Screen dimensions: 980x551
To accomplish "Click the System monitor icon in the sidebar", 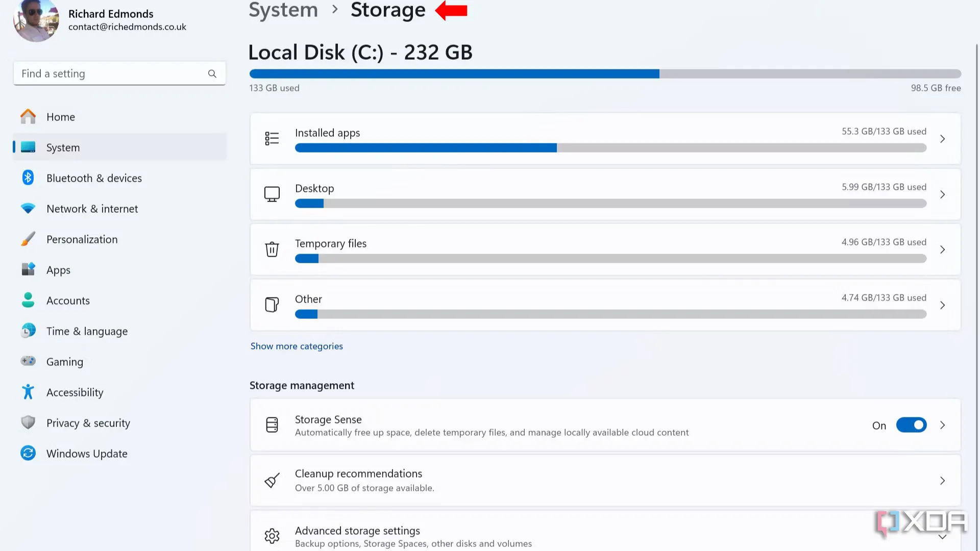I will click(x=28, y=147).
